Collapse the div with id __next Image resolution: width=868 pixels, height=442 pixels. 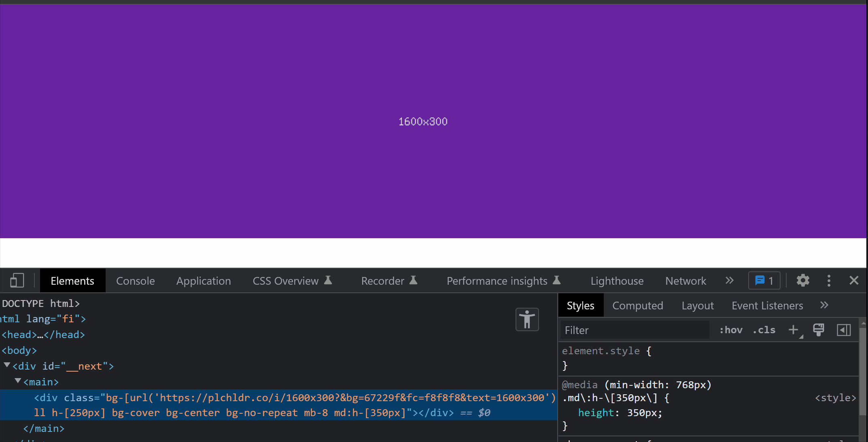pyautogui.click(x=6, y=364)
